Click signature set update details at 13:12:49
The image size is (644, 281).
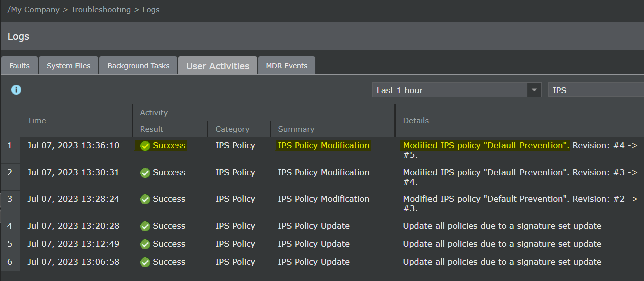[x=502, y=244]
